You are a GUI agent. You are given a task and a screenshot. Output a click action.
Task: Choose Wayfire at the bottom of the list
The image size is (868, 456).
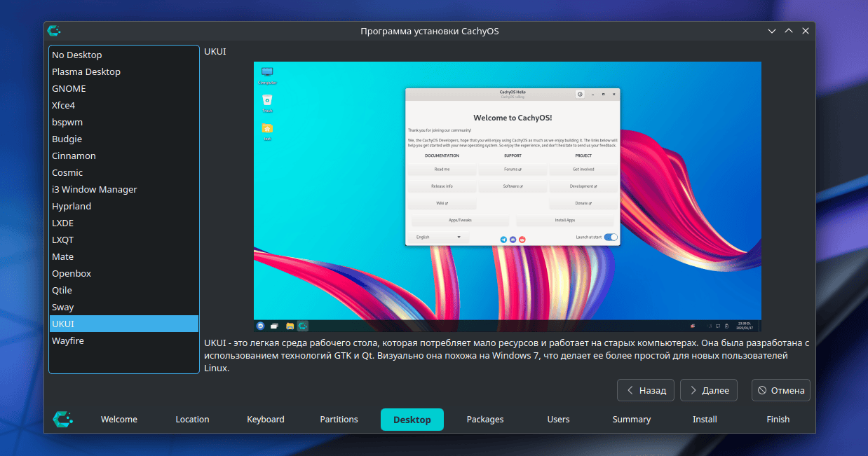68,340
